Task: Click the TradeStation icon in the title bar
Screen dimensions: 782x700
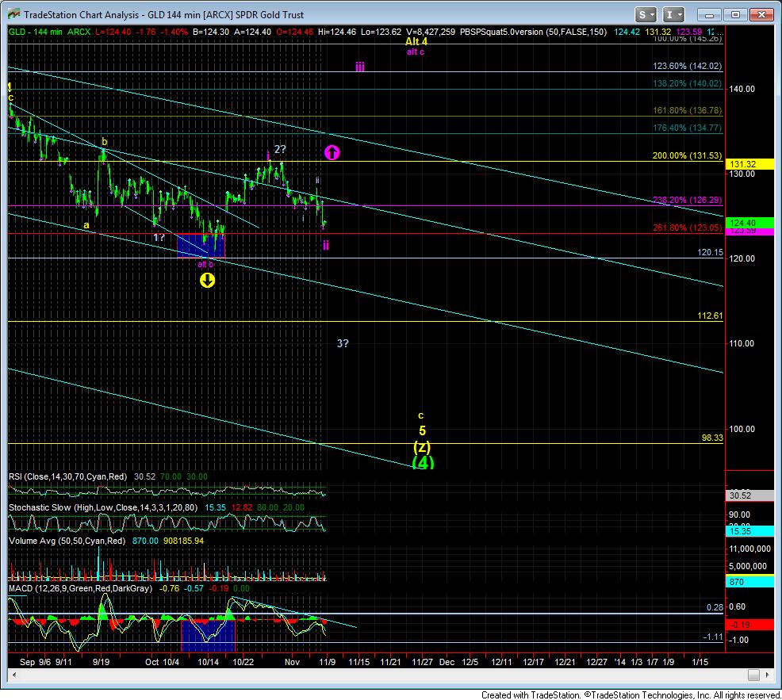Action: coord(14,14)
